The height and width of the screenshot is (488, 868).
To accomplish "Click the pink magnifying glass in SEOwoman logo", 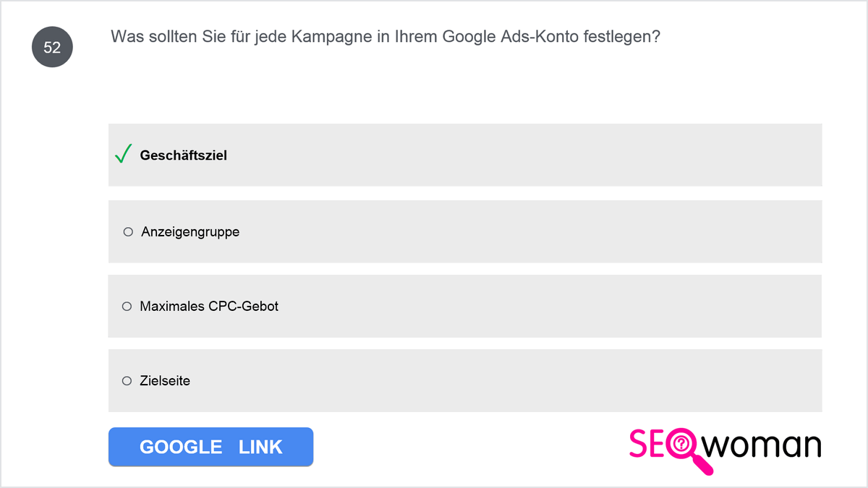I will 688,451.
